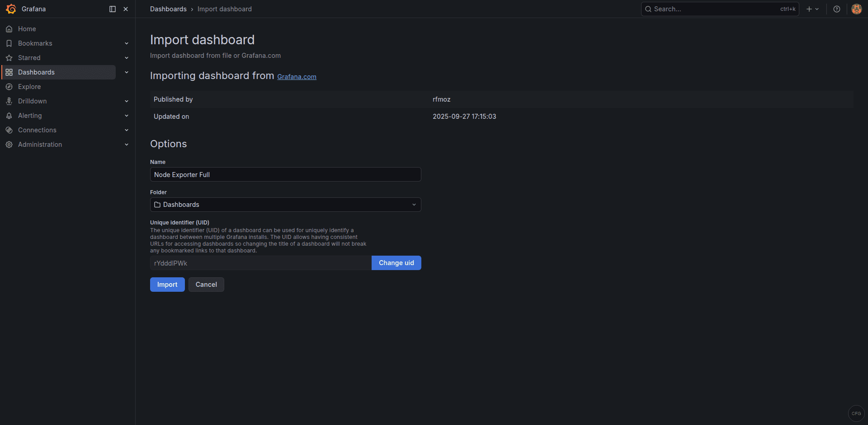The height and width of the screenshot is (425, 868).
Task: Open the Drilldown section icon
Action: [9, 101]
